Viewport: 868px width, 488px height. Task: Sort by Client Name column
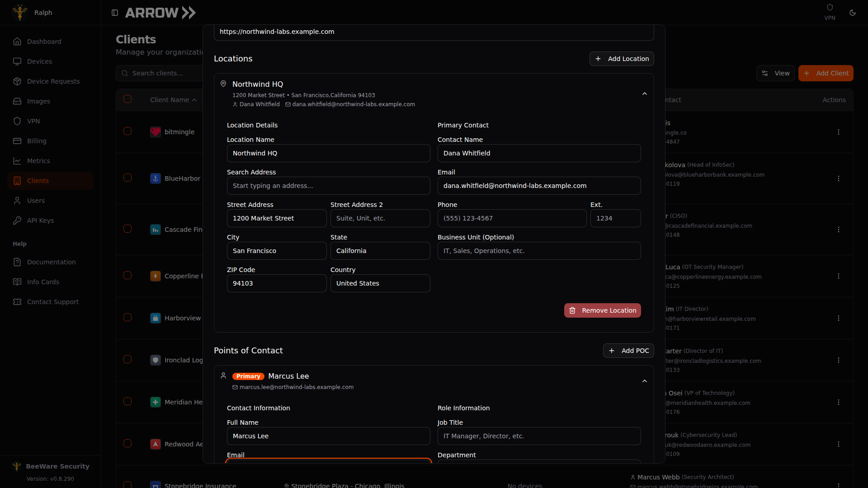(x=173, y=100)
